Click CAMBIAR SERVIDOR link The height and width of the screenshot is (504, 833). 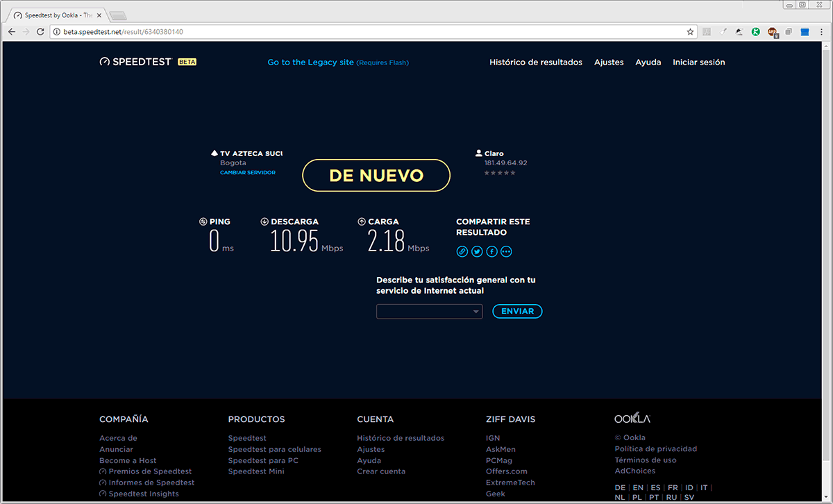point(248,173)
